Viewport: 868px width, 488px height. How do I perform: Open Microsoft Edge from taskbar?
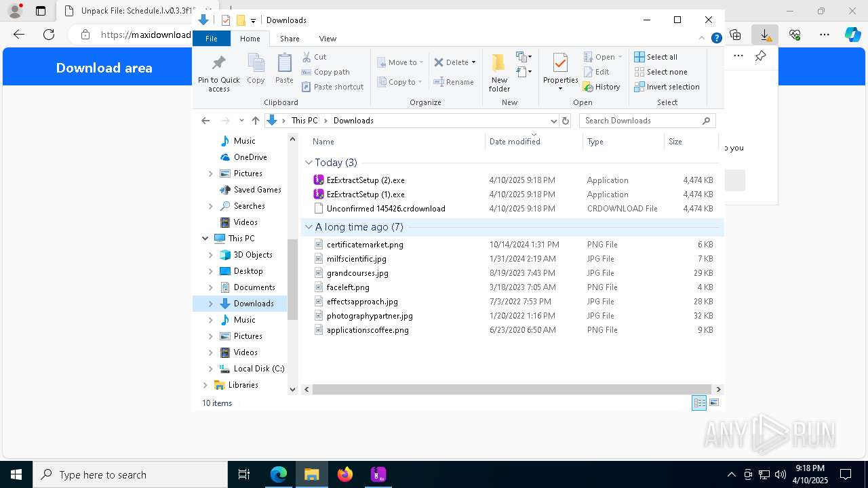[279, 474]
